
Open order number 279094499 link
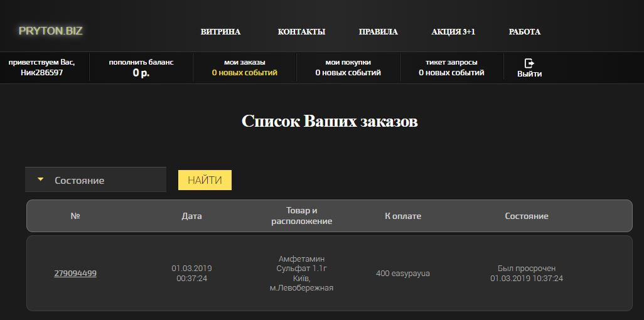tap(75, 273)
